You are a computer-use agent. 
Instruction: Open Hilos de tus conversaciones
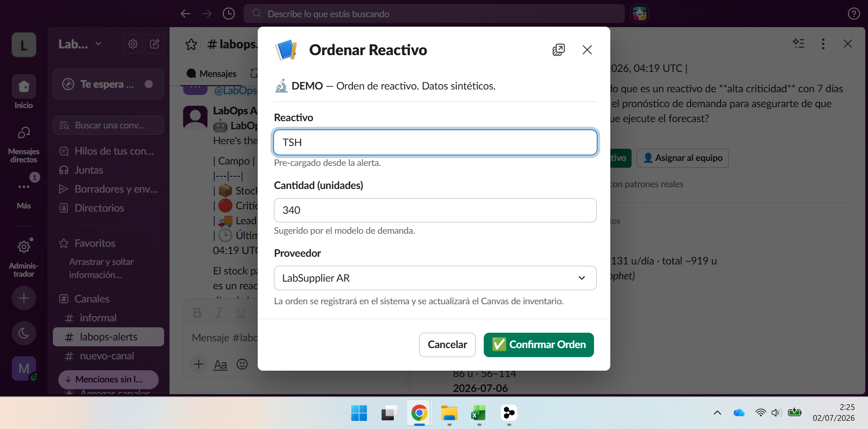pos(108,151)
